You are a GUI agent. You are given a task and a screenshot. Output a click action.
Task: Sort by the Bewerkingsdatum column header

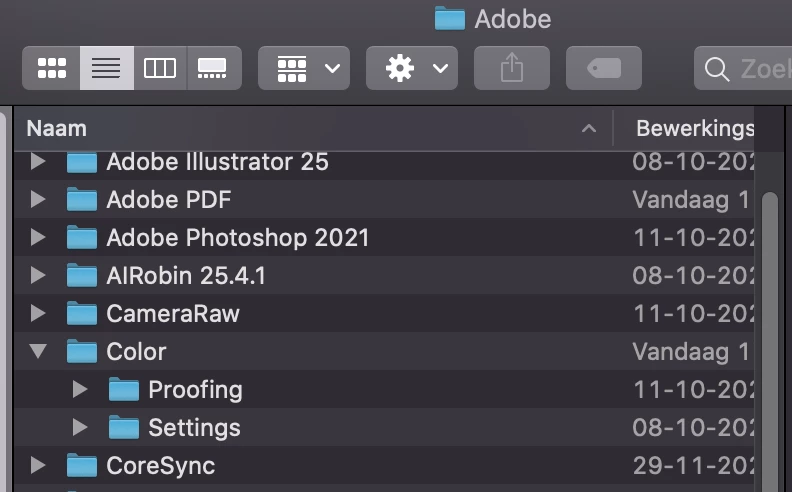(695, 128)
